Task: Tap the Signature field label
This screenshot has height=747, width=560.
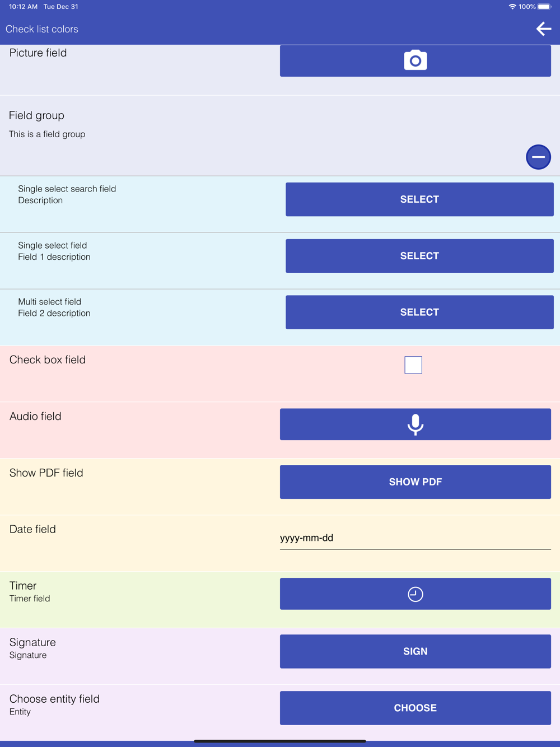Action: click(x=32, y=642)
